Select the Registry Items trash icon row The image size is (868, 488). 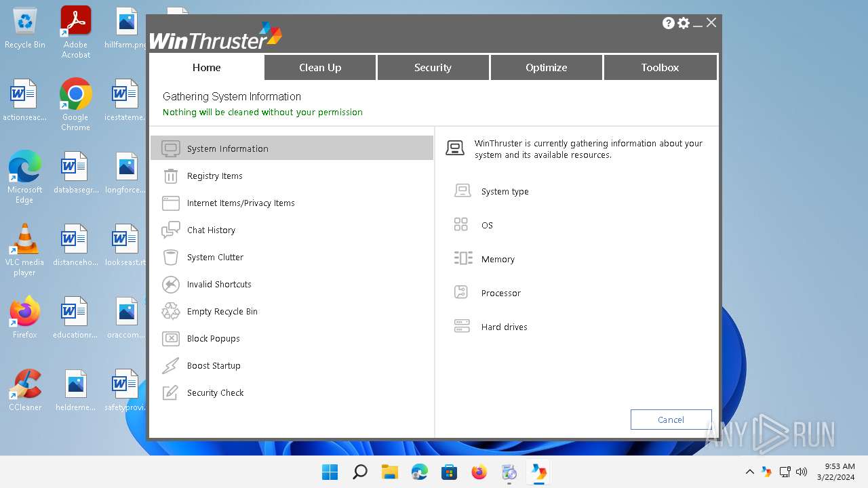coord(292,176)
